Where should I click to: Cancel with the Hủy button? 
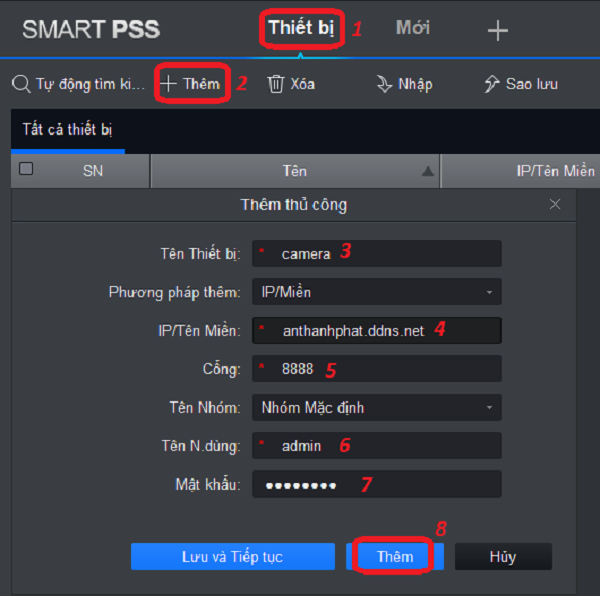503,557
